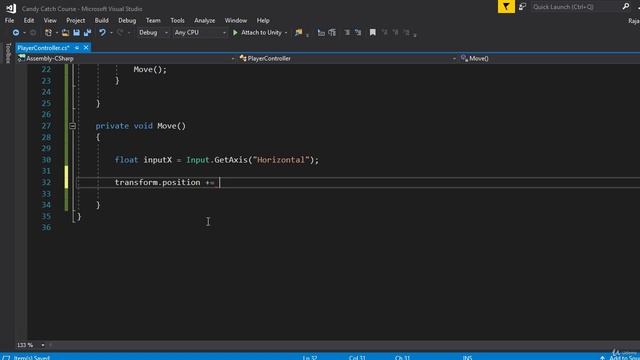
Task: Collapse the Move() method outline box
Action: point(72,126)
